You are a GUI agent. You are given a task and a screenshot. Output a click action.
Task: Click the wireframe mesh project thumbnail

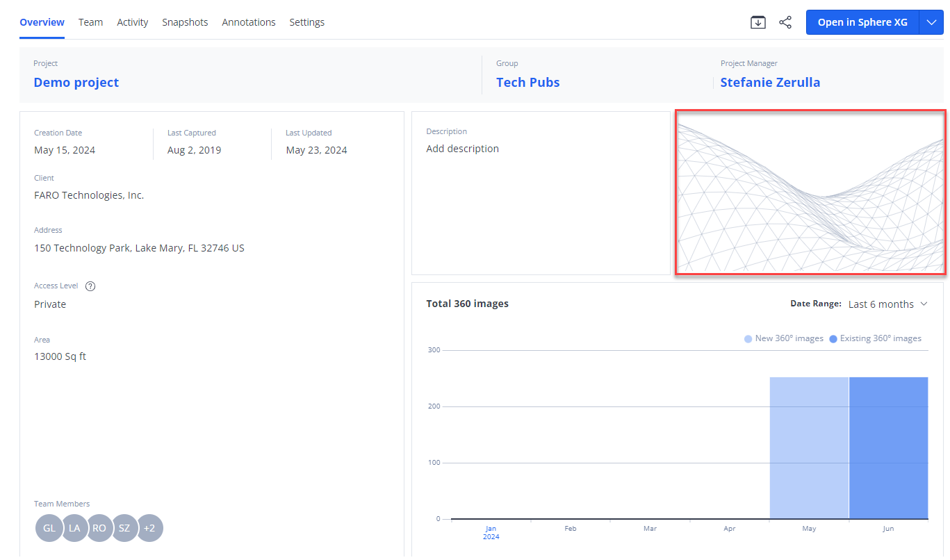[810, 192]
